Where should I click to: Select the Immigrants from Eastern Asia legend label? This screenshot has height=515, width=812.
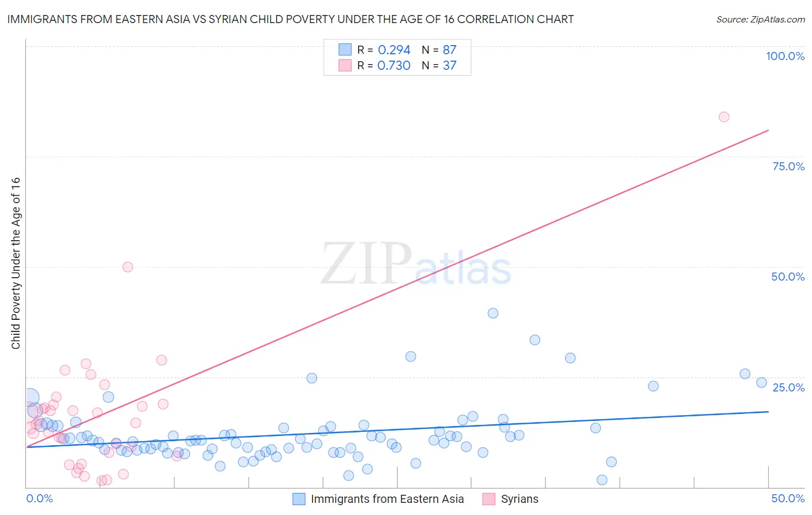pos(387,499)
